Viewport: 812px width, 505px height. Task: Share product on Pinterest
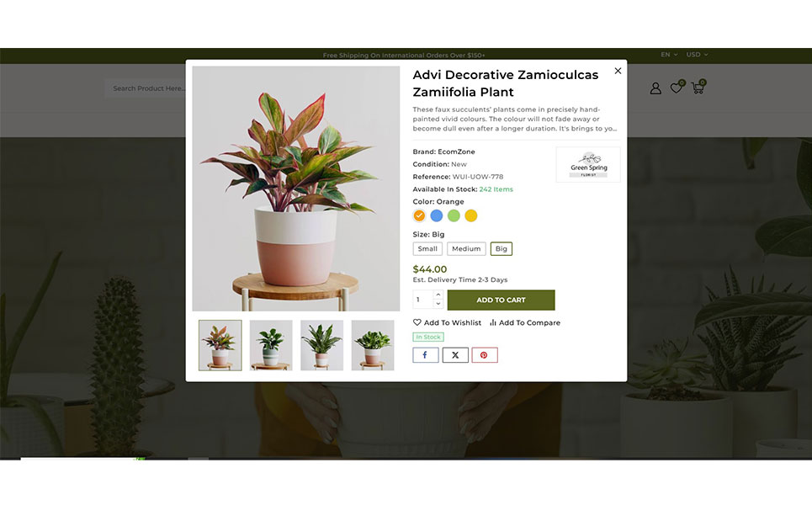[484, 355]
